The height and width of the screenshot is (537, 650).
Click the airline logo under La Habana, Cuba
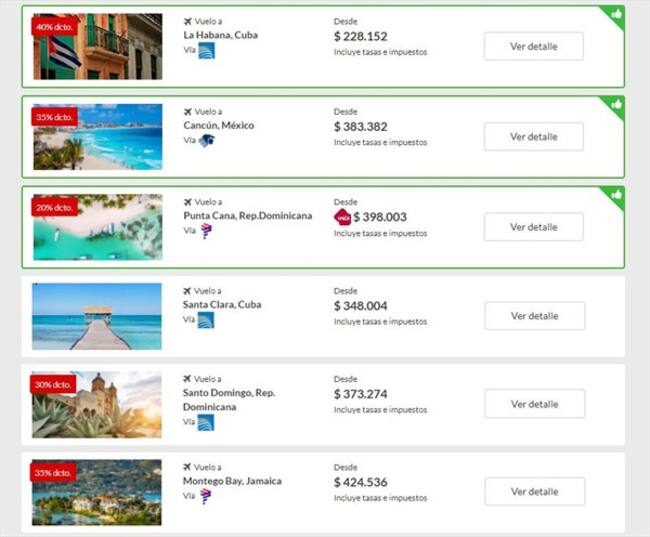(206, 51)
